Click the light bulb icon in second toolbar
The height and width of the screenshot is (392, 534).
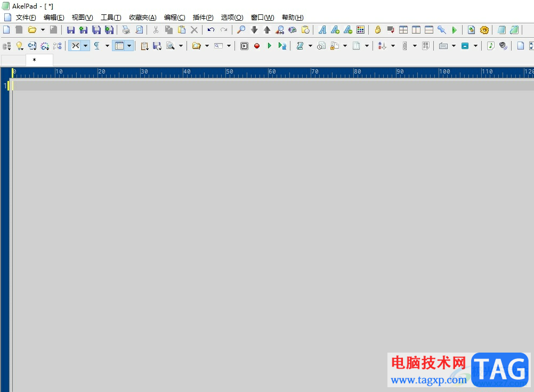tap(19, 46)
